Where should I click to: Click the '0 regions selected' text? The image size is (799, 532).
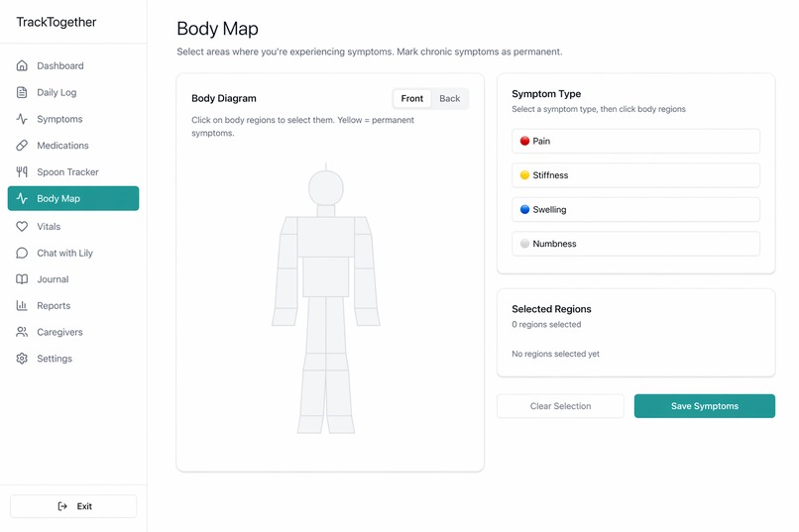click(546, 324)
